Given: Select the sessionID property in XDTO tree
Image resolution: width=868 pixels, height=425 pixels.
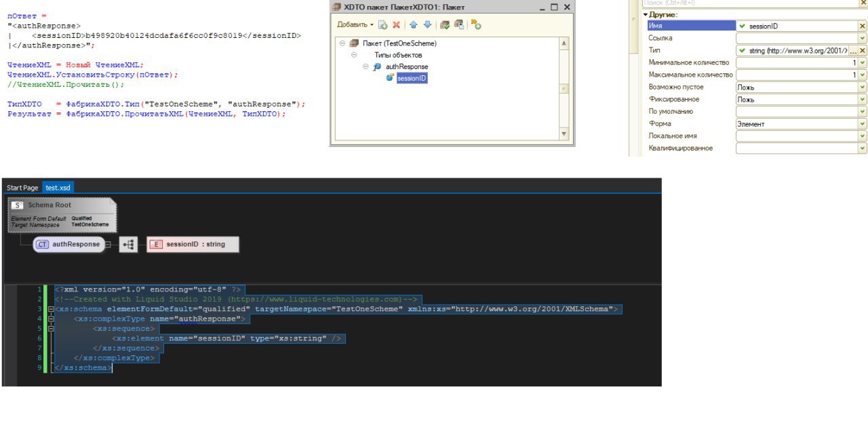Looking at the screenshot, I should 412,78.
